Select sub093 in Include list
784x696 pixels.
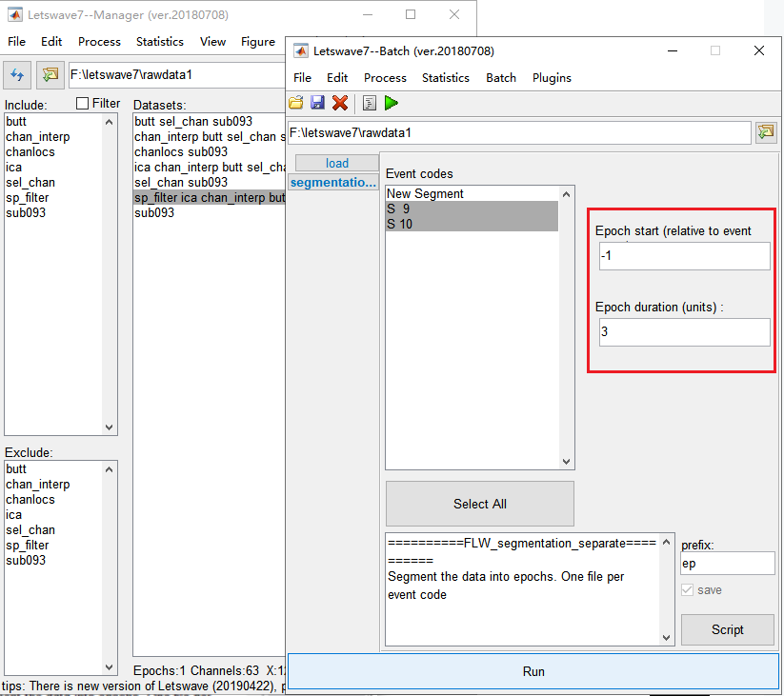pyautogui.click(x=53, y=213)
